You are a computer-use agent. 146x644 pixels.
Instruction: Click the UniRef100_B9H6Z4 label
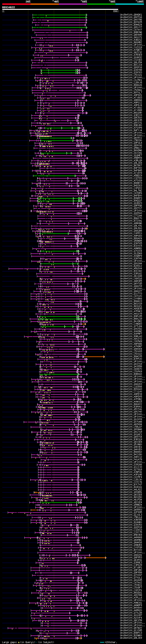click(131, 25)
